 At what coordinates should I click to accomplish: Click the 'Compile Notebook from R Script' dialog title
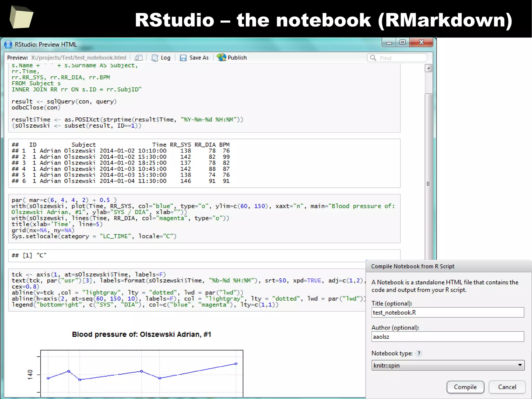413,266
